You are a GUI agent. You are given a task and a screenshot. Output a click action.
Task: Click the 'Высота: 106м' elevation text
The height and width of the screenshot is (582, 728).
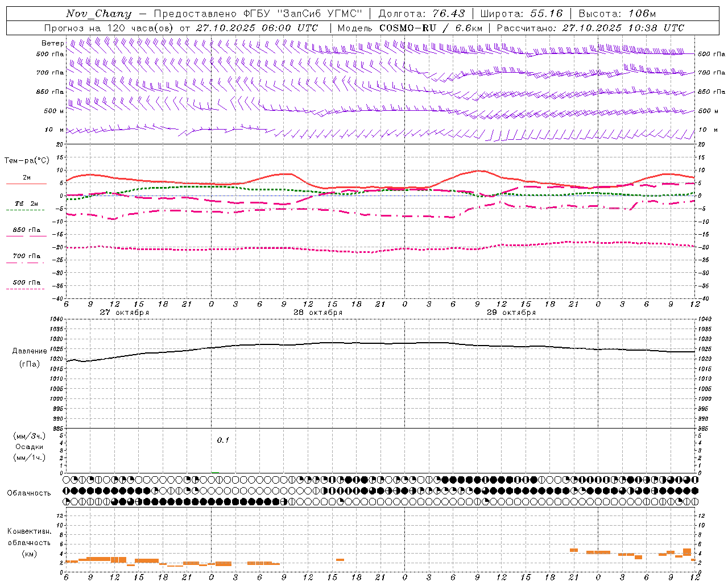(617, 14)
